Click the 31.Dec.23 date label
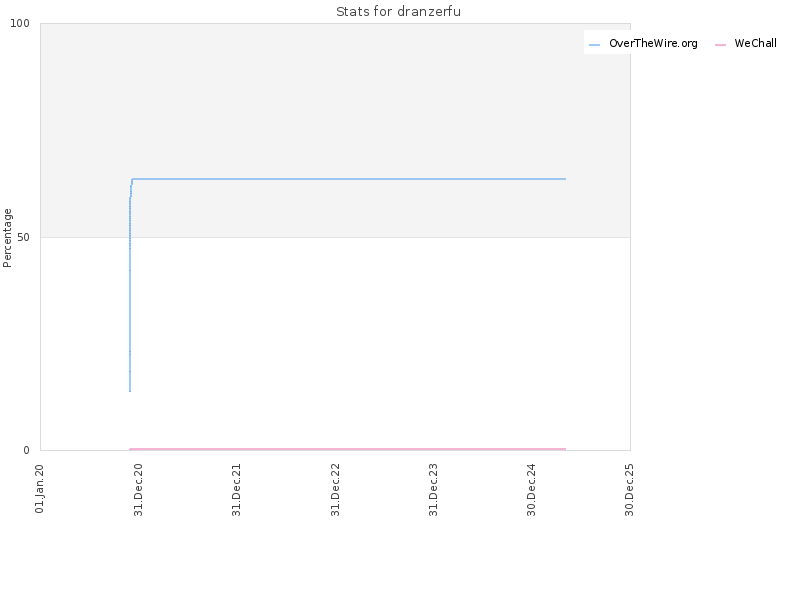This screenshot has width=800, height=600. [x=433, y=490]
